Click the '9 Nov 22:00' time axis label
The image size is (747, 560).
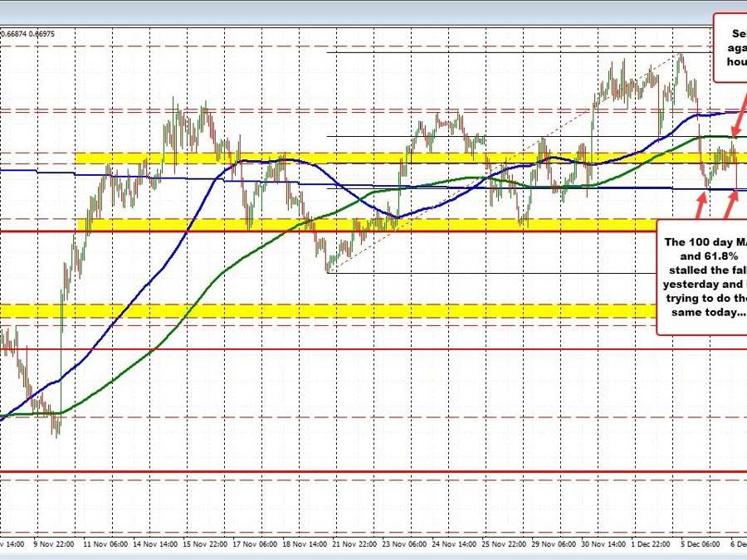(54, 544)
